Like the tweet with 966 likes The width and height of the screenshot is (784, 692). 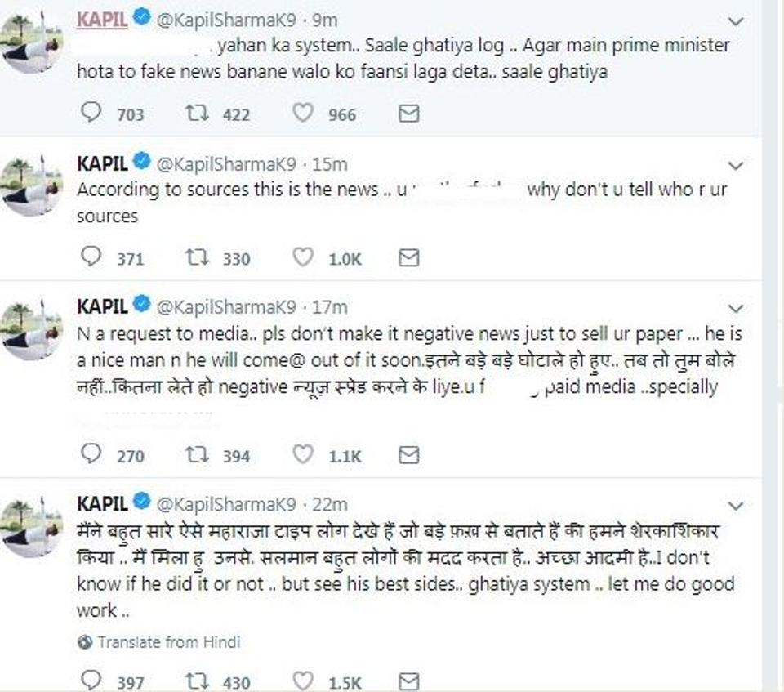[302, 113]
